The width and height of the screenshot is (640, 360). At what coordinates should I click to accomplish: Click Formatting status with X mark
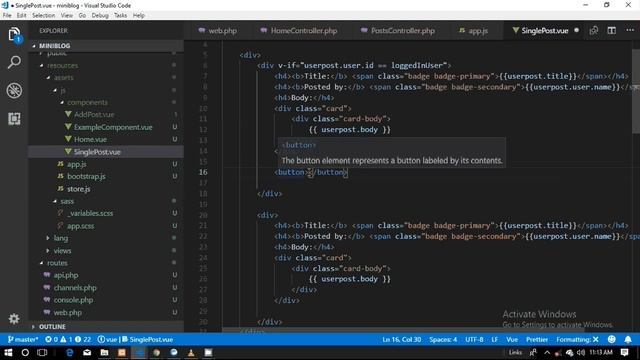click(x=577, y=340)
